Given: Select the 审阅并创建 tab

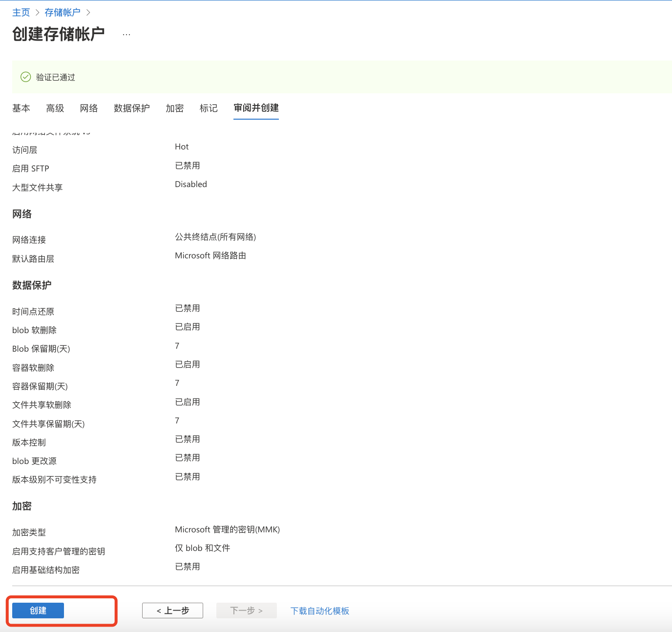Looking at the screenshot, I should click(x=256, y=108).
